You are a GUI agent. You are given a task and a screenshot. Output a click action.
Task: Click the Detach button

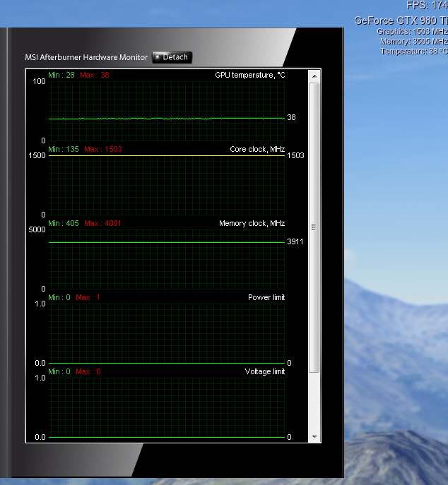172,57
